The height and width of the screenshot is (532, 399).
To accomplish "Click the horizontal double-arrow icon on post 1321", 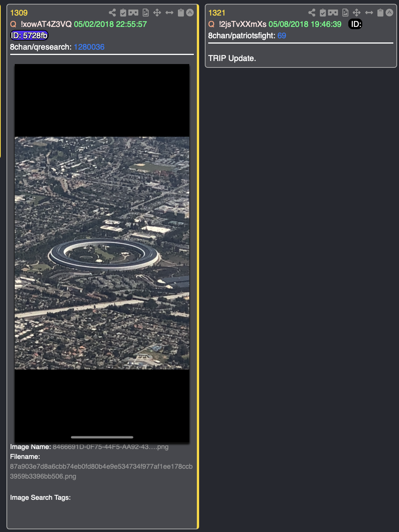I will point(369,13).
